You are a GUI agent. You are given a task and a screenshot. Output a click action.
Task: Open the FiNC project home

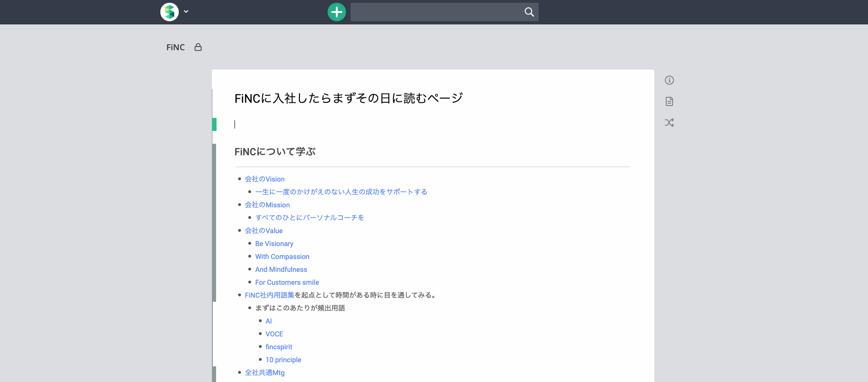coord(176,47)
